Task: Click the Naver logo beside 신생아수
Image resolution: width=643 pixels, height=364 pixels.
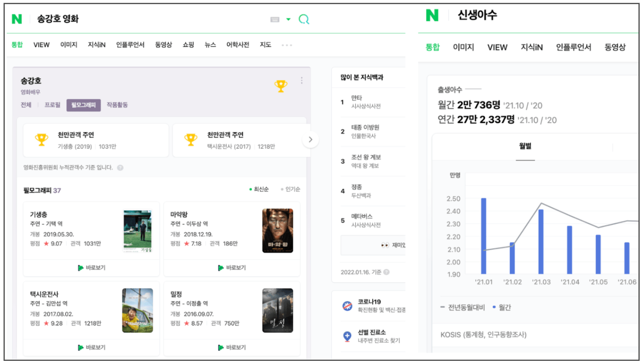Action: [432, 16]
